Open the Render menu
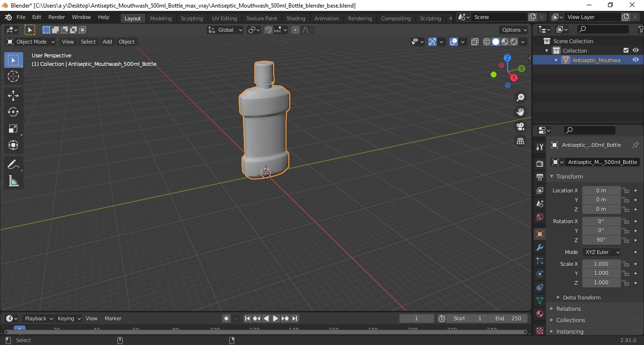This screenshot has height=345, width=644. click(x=56, y=17)
